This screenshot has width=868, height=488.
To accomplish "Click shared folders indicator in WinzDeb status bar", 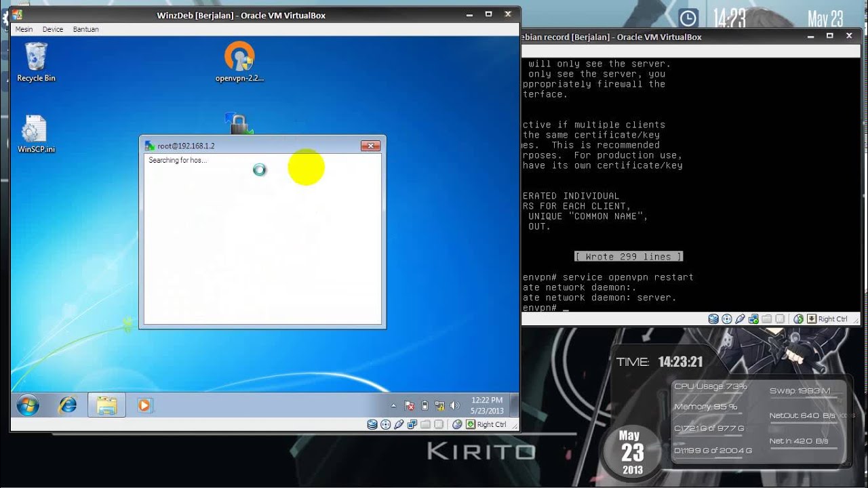I will tap(425, 424).
